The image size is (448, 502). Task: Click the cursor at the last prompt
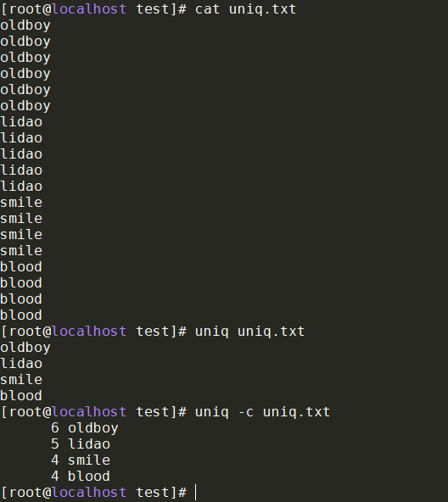coord(195,493)
